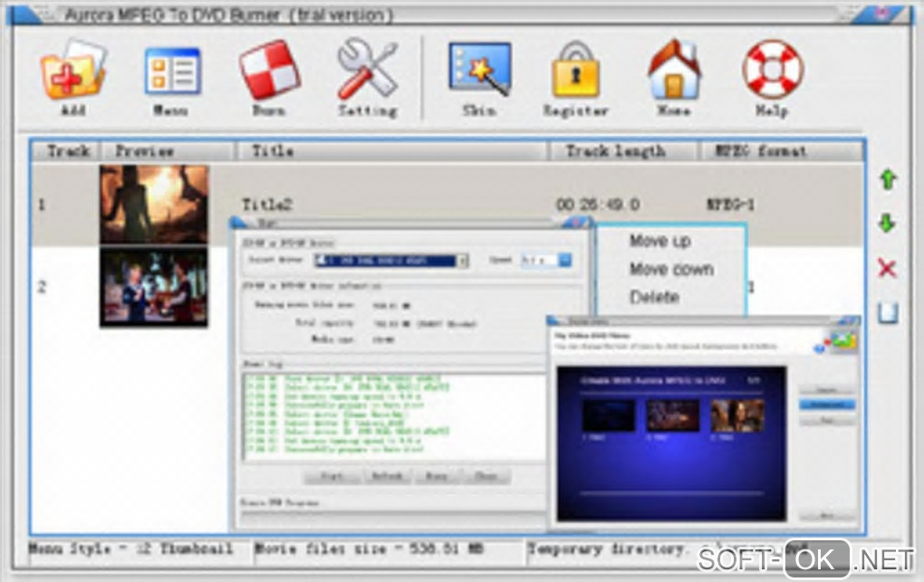
Task: Click the Skin wand icon
Action: coord(480,69)
